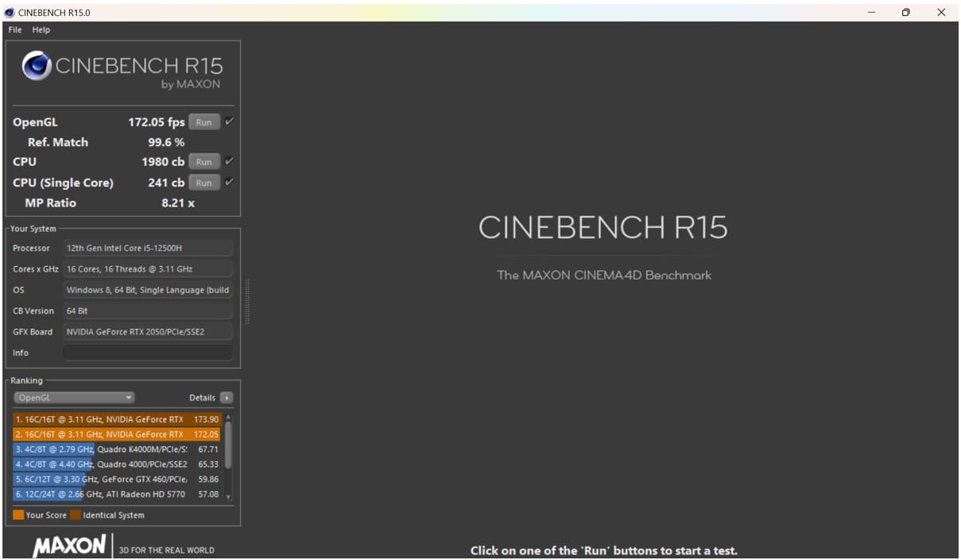Open the File menu
The width and height of the screenshot is (961, 560).
point(15,29)
